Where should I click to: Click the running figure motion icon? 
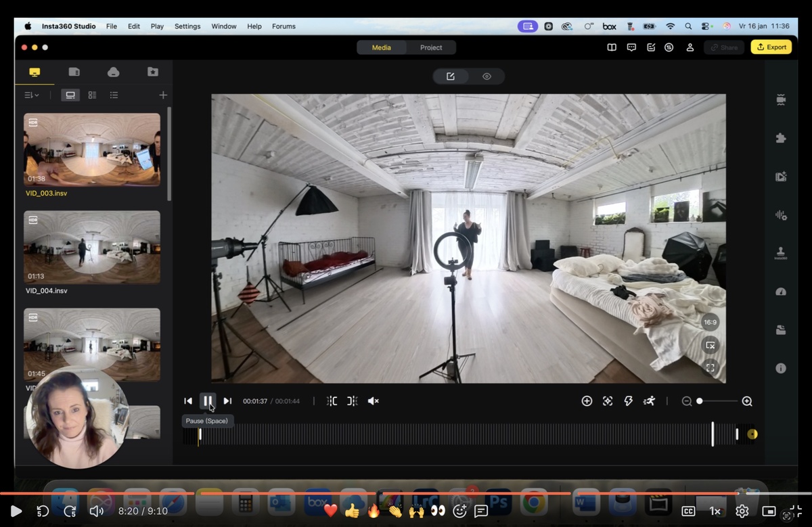click(x=650, y=401)
